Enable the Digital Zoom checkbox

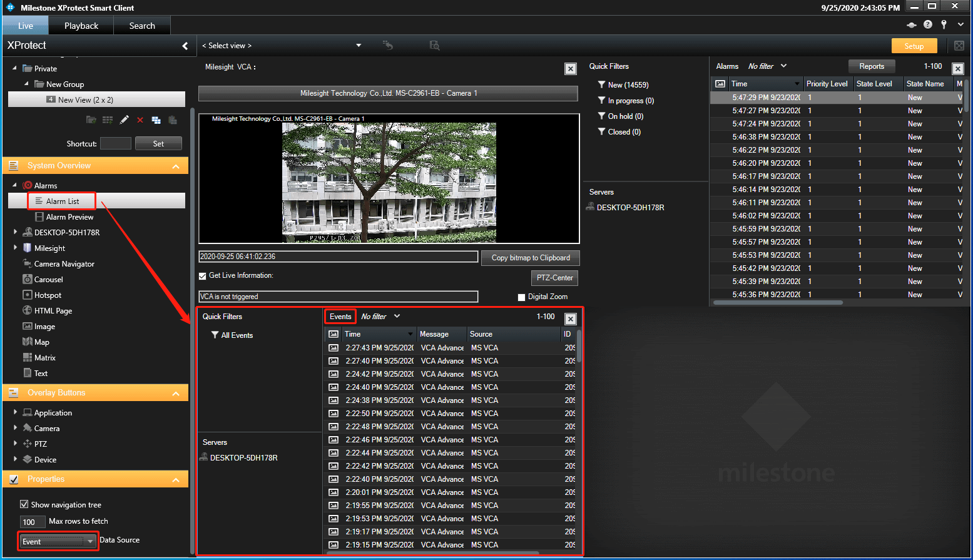click(521, 297)
